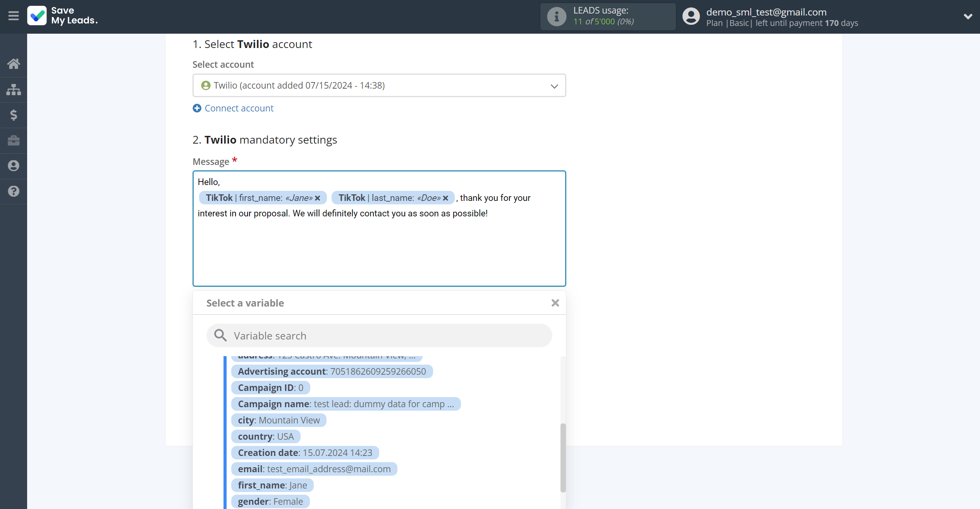Open connections sitemap icon in sidebar
The height and width of the screenshot is (509, 980).
(x=14, y=89)
